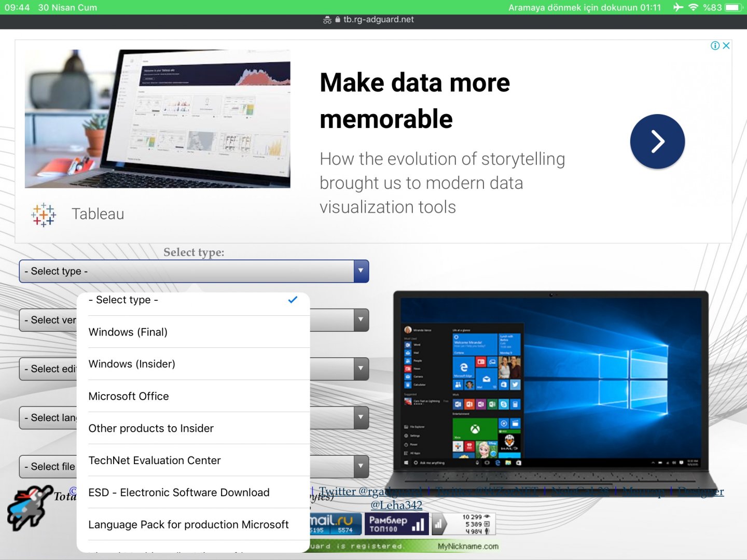Image resolution: width=747 pixels, height=560 pixels.
Task: Click the Tableau laptop ad image
Action: point(158,119)
